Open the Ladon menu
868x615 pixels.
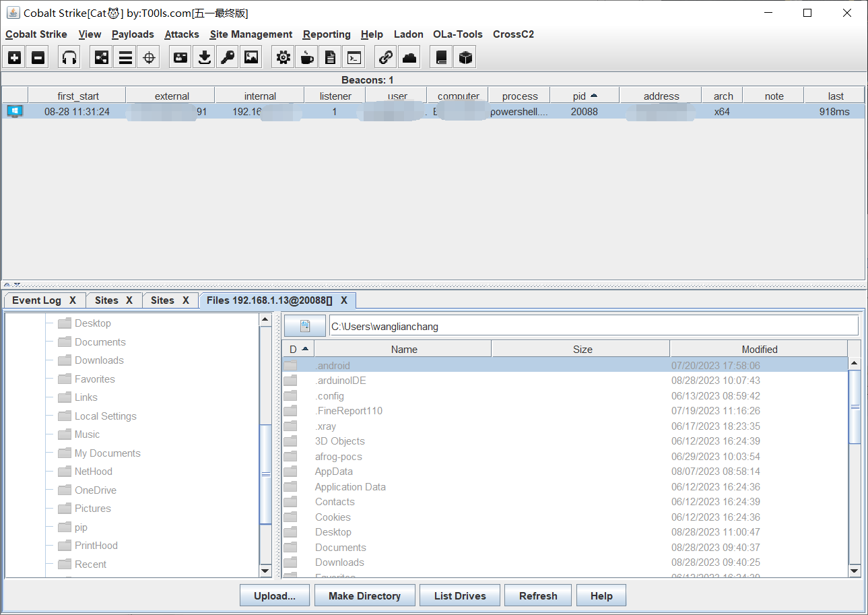pos(409,34)
